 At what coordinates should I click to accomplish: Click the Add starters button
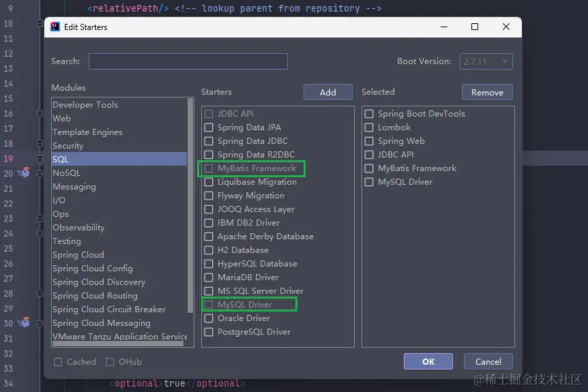tap(327, 92)
